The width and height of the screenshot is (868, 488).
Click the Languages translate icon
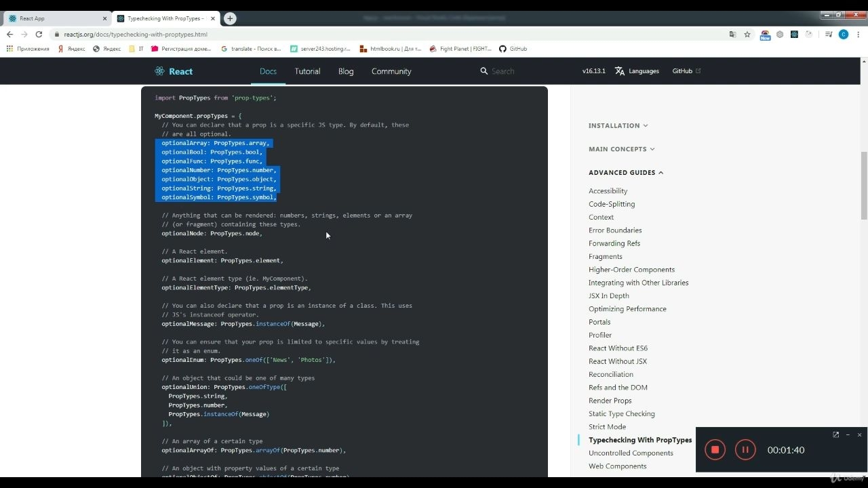coord(620,71)
